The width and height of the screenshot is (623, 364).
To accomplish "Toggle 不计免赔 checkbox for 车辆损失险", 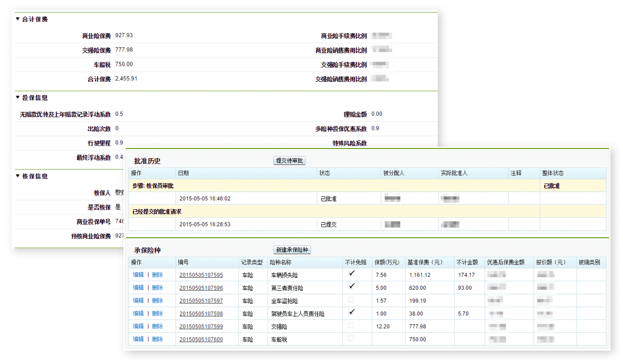I will (352, 273).
